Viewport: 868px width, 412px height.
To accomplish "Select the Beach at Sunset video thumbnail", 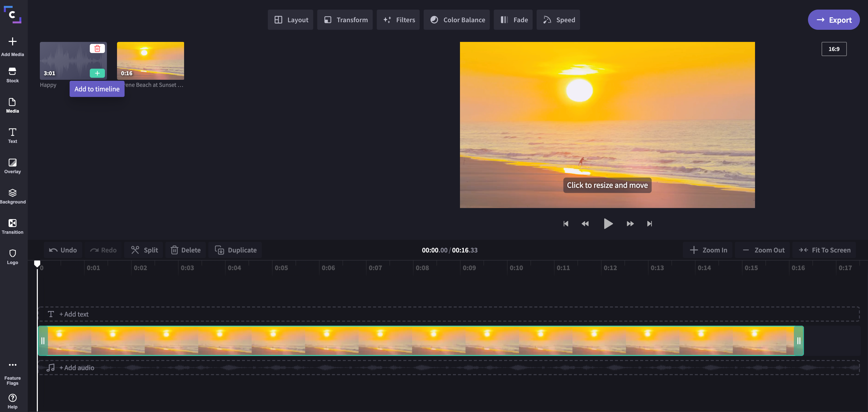I will tap(150, 61).
